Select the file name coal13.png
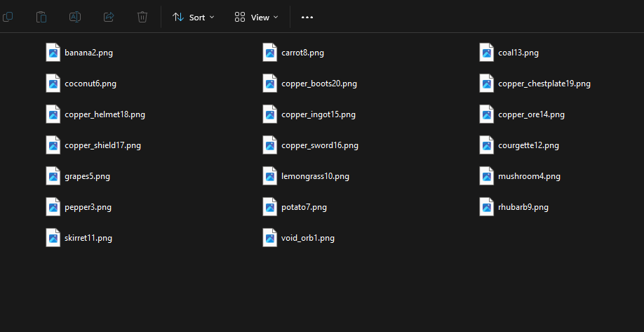The image size is (644, 332). pyautogui.click(x=518, y=53)
